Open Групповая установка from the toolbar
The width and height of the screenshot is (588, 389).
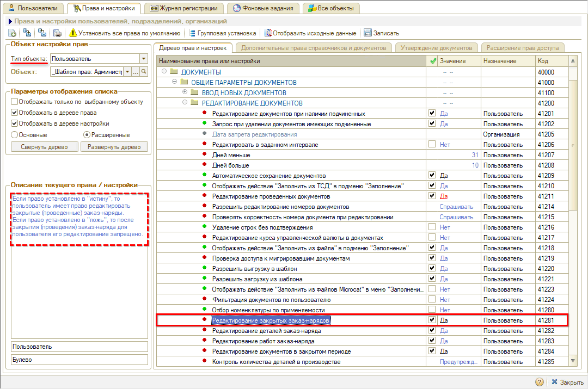point(223,33)
